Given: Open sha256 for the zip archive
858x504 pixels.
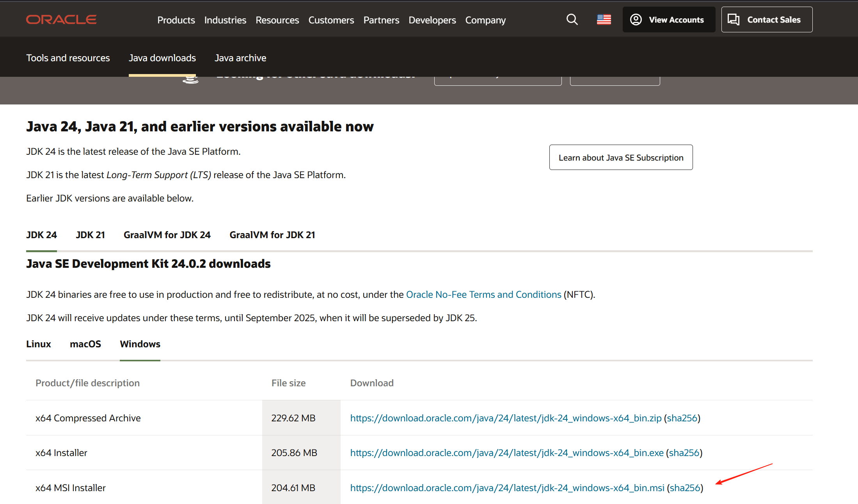Looking at the screenshot, I should pyautogui.click(x=682, y=418).
